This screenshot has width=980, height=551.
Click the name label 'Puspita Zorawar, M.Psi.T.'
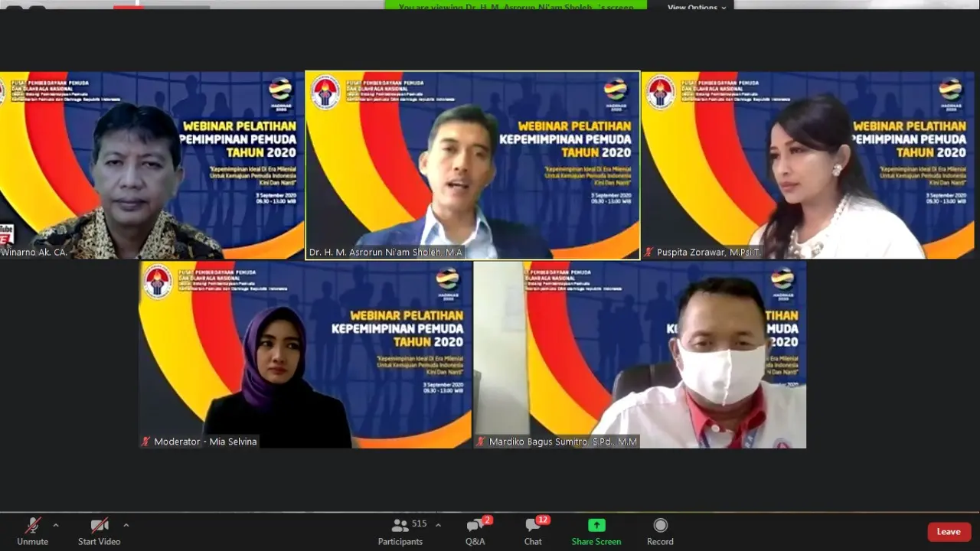point(709,252)
